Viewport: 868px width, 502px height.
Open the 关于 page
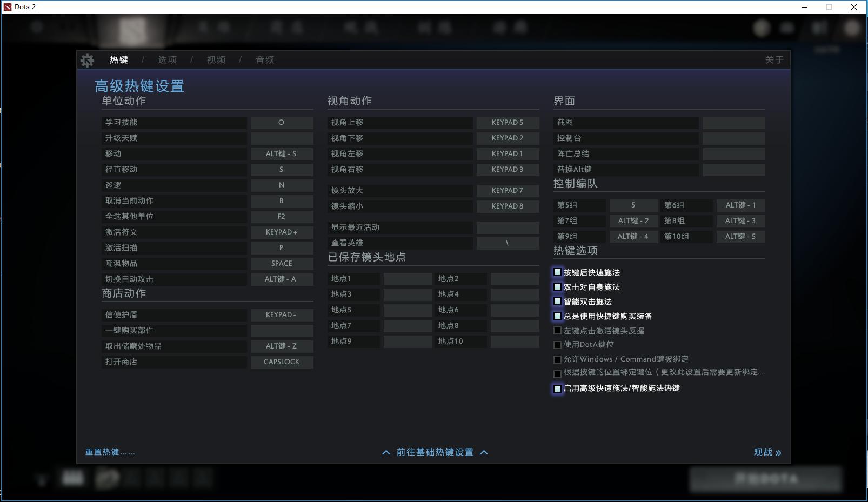click(775, 59)
